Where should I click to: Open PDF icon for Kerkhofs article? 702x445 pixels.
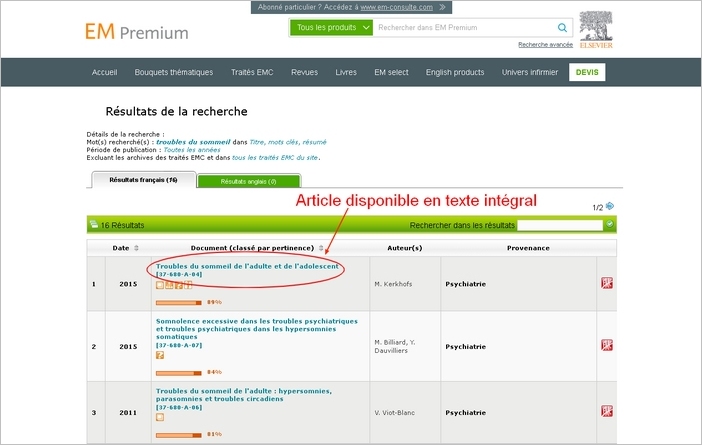[607, 283]
